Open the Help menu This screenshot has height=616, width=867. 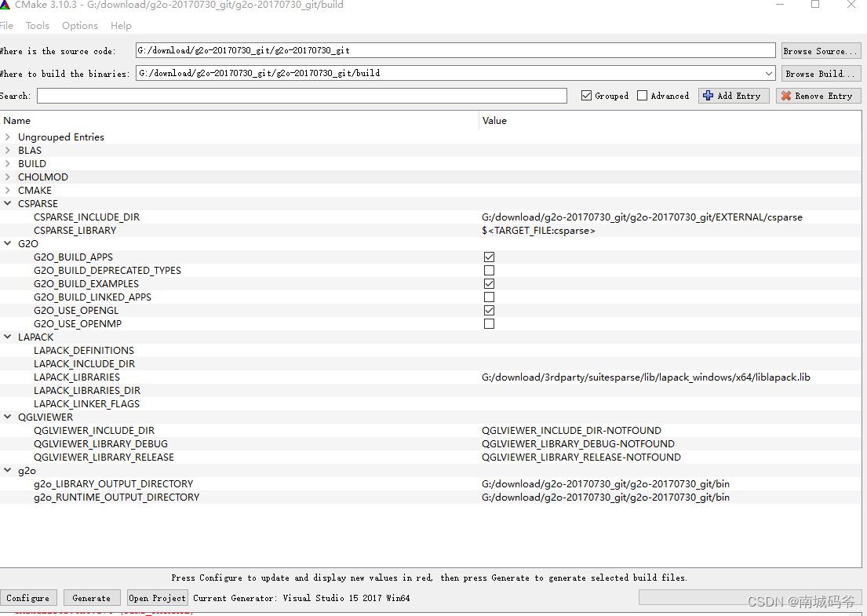[x=121, y=25]
